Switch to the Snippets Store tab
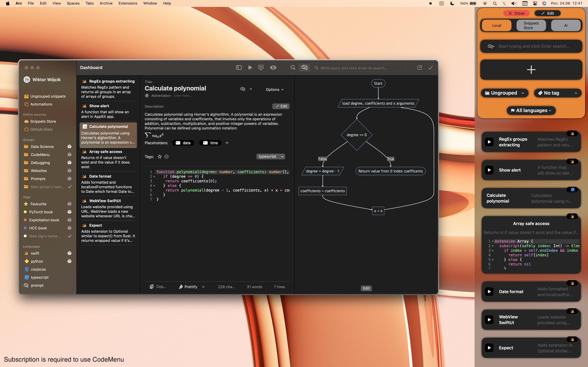Viewport: 588px width, 367px height. pos(531,25)
